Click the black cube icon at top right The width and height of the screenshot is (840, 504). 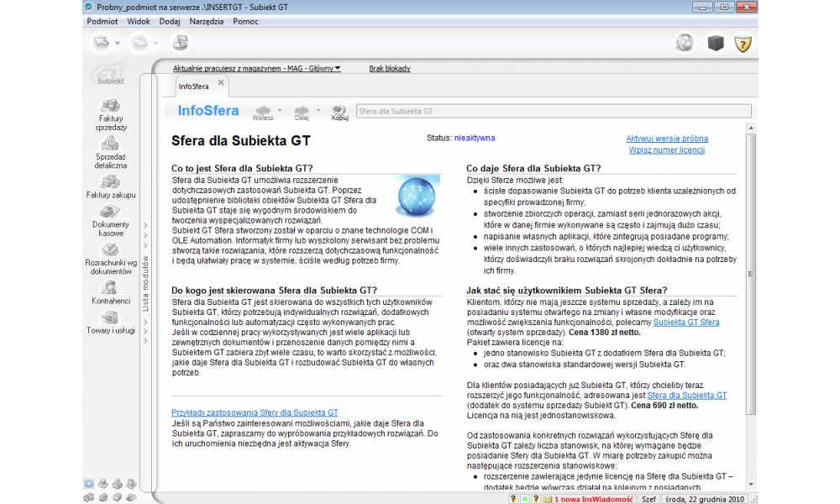click(x=715, y=42)
